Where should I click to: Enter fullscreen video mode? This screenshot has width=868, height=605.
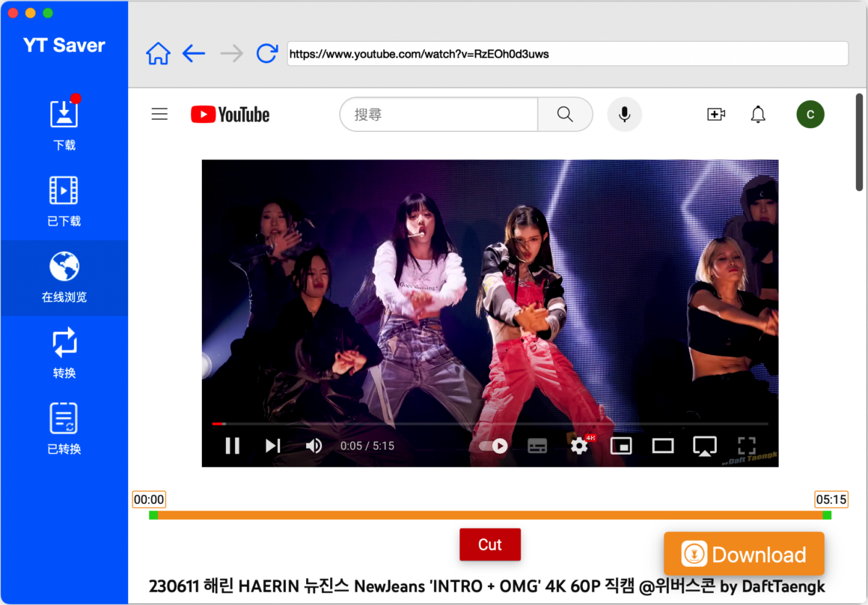click(747, 446)
